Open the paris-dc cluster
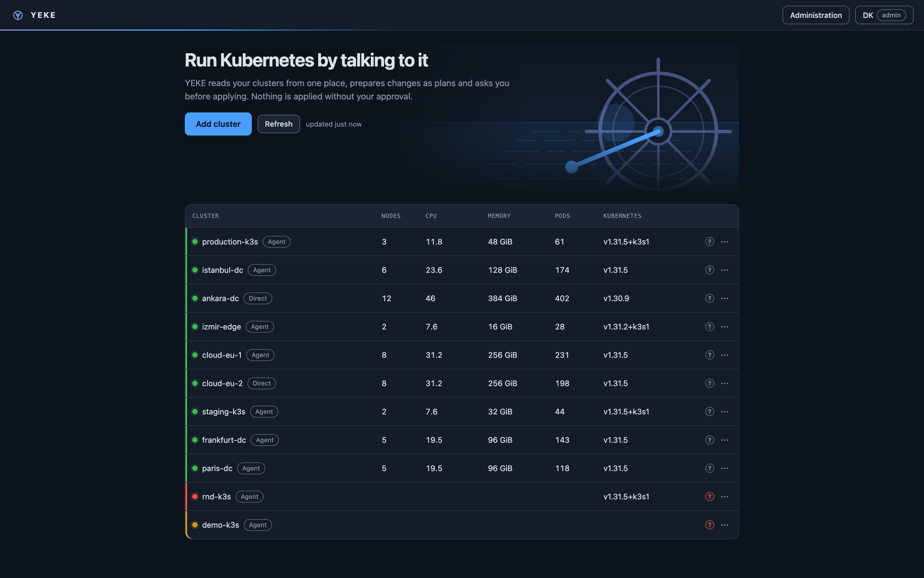This screenshot has height=578, width=924. point(217,468)
